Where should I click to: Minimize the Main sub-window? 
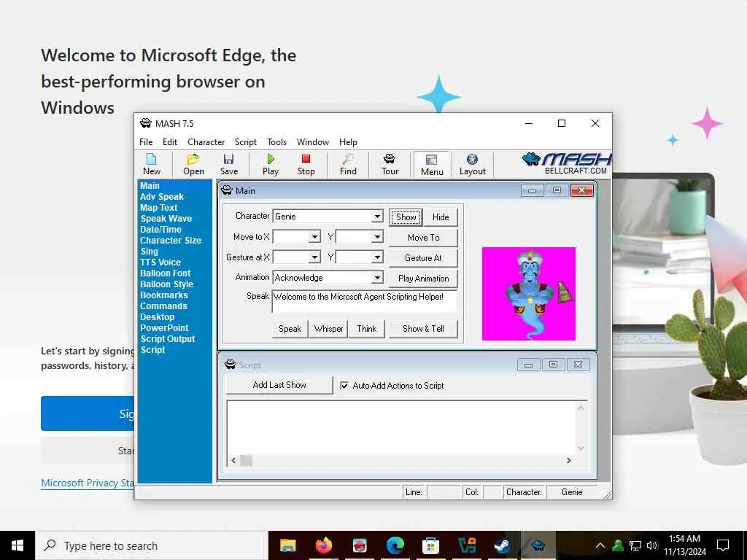pyautogui.click(x=532, y=190)
